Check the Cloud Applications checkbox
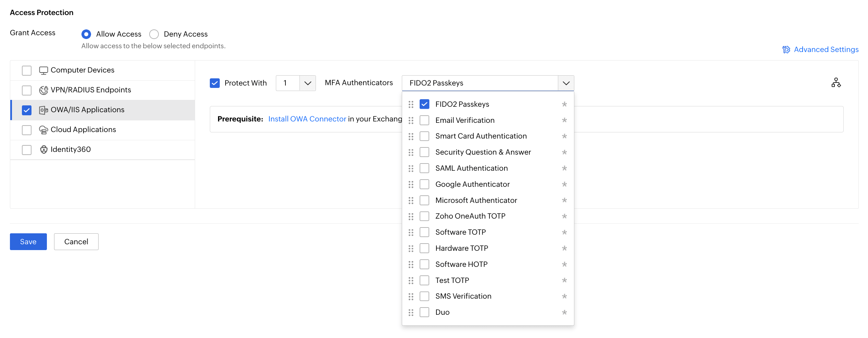The height and width of the screenshot is (338, 868). [x=27, y=130]
